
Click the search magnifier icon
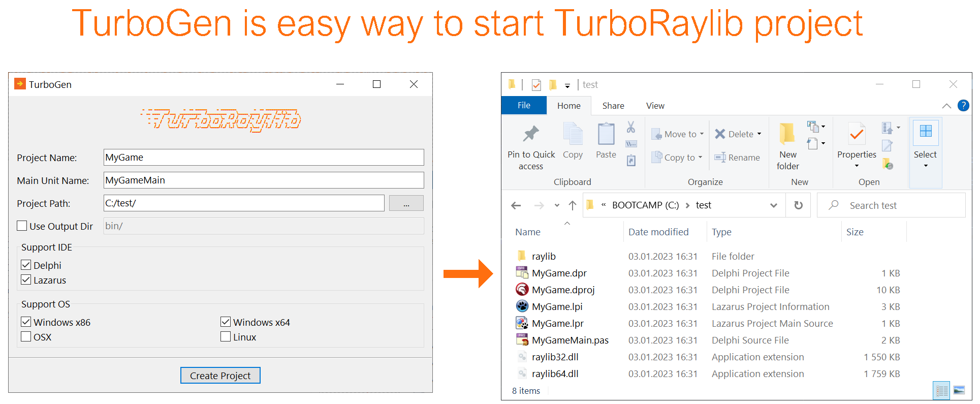point(834,205)
